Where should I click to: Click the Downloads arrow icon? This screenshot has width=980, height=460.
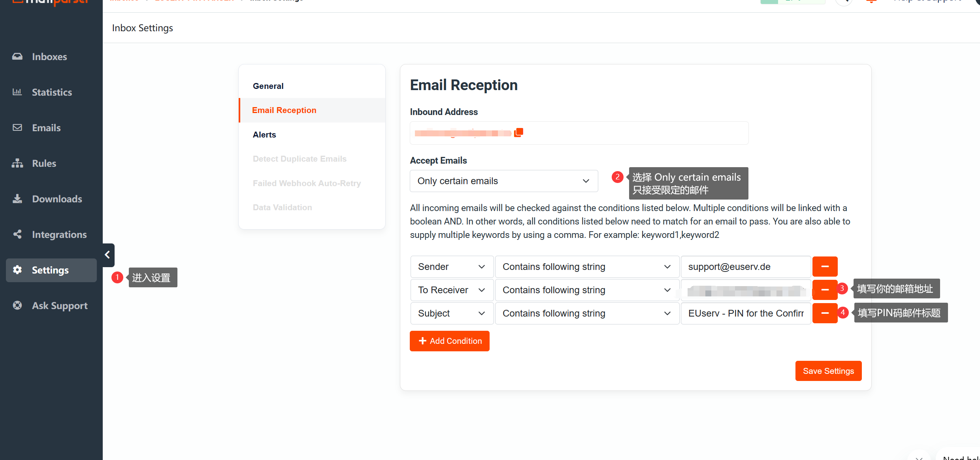[17, 199]
